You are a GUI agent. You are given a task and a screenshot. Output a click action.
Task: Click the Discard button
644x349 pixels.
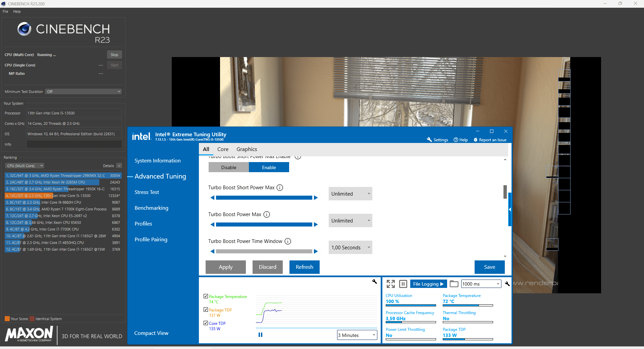point(268,267)
